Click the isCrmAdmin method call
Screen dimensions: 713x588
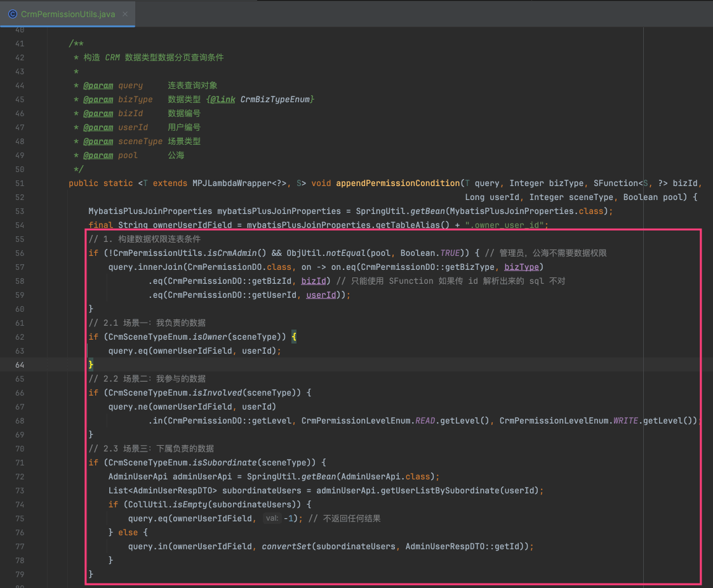pos(232,253)
